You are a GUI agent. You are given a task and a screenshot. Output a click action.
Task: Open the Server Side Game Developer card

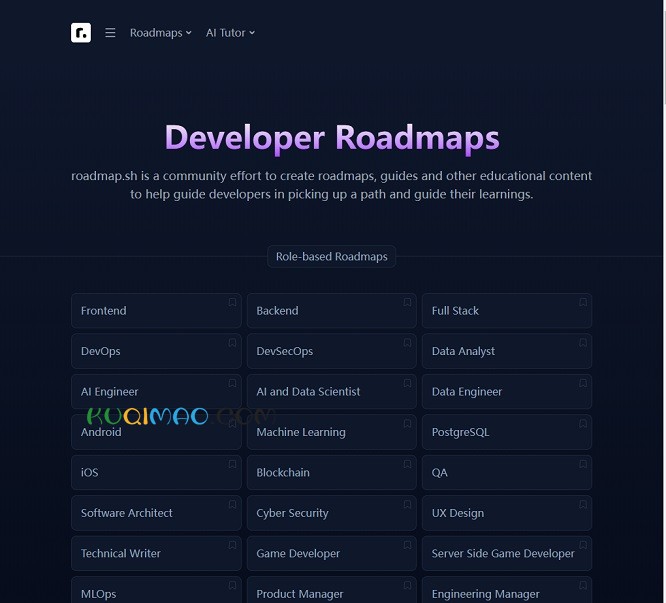tap(507, 553)
